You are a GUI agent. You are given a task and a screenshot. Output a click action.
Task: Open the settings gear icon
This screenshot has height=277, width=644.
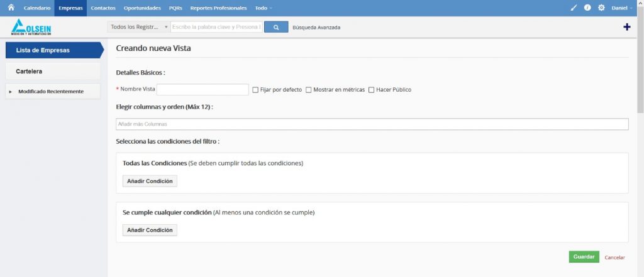pyautogui.click(x=601, y=8)
